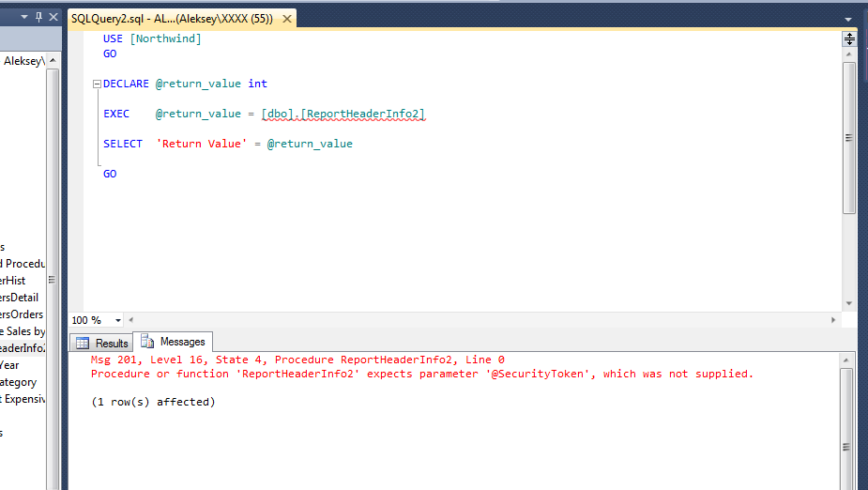Select the Stored Procedures tree node
The image size is (868, 490).
[x=23, y=264]
